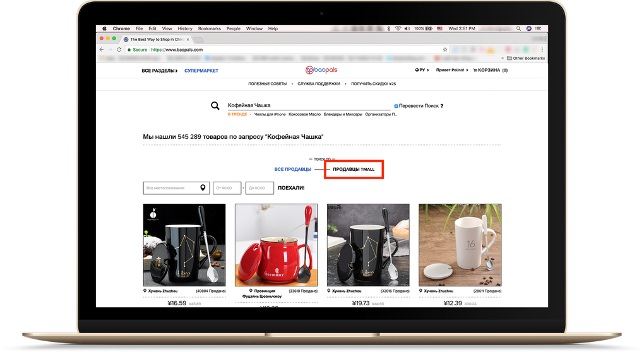Image resolution: width=644 pixels, height=352 pixels.
Task: Click the Wi-Fi status icon
Action: tap(398, 29)
